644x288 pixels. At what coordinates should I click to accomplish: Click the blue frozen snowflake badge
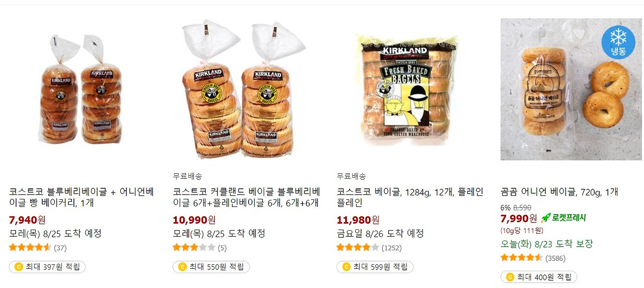(x=618, y=42)
